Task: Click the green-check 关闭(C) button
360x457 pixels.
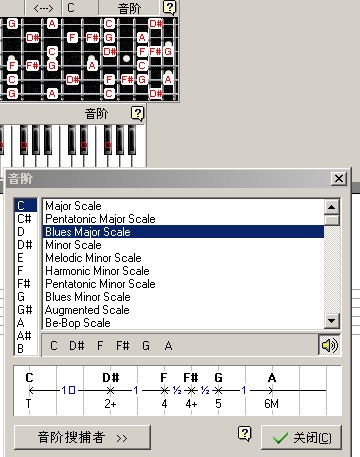Action: point(301,438)
